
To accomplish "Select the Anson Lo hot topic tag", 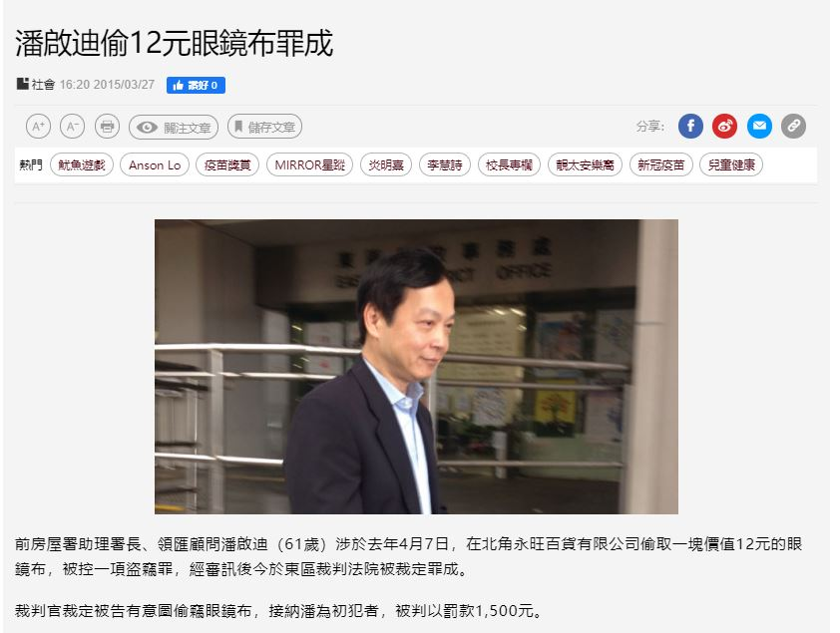I will pos(155,164).
